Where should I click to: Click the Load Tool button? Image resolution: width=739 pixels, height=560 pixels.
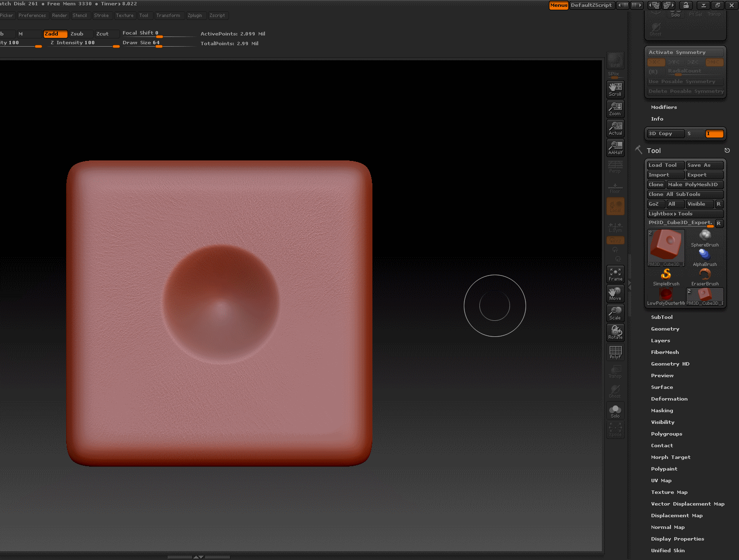tap(665, 165)
